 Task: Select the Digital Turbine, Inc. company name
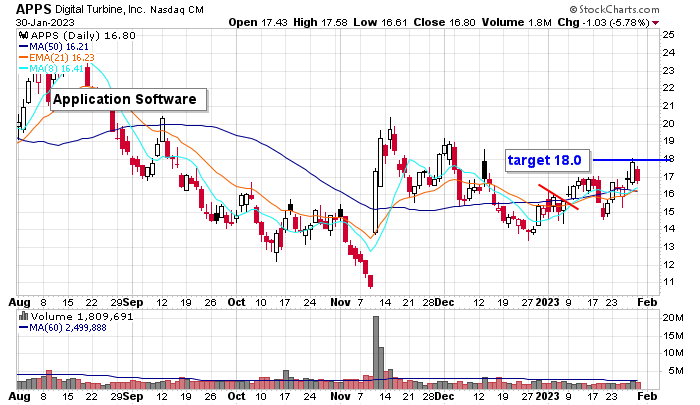[x=100, y=9]
